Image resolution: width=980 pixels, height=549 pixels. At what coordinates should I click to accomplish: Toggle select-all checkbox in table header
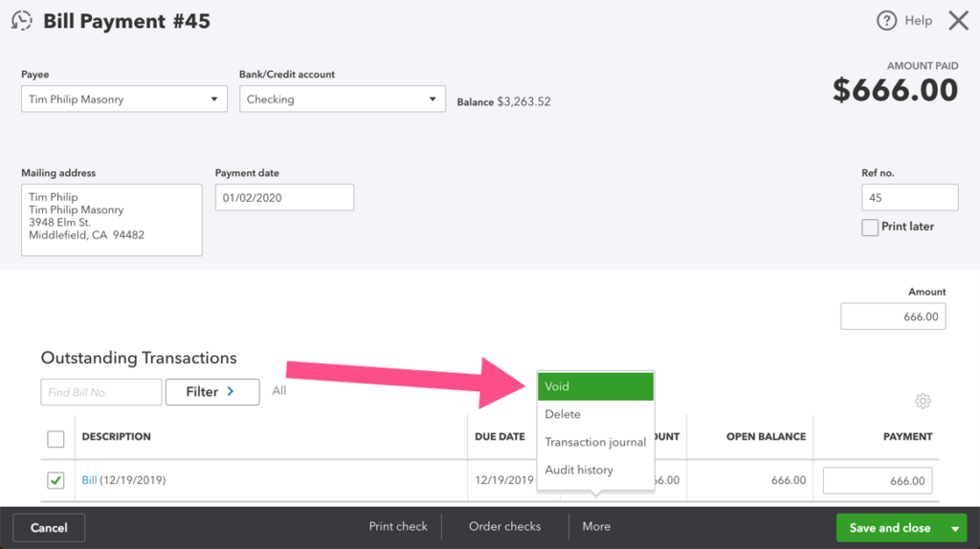pos(56,439)
